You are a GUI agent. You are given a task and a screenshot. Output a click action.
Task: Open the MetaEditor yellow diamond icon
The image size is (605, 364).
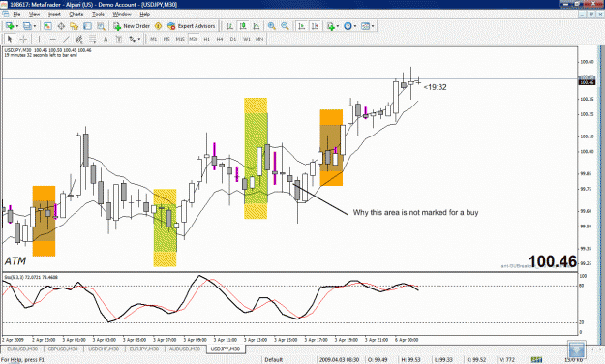[158, 26]
